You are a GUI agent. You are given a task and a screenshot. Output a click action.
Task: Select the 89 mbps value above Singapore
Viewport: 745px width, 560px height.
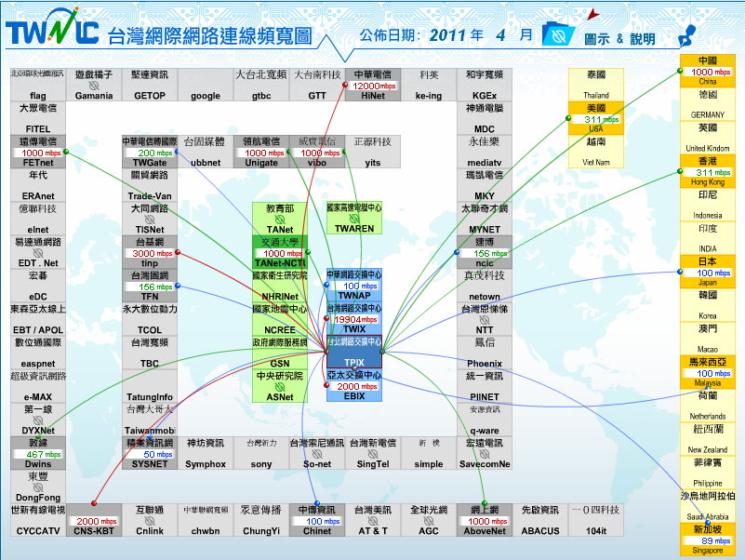tap(715, 541)
